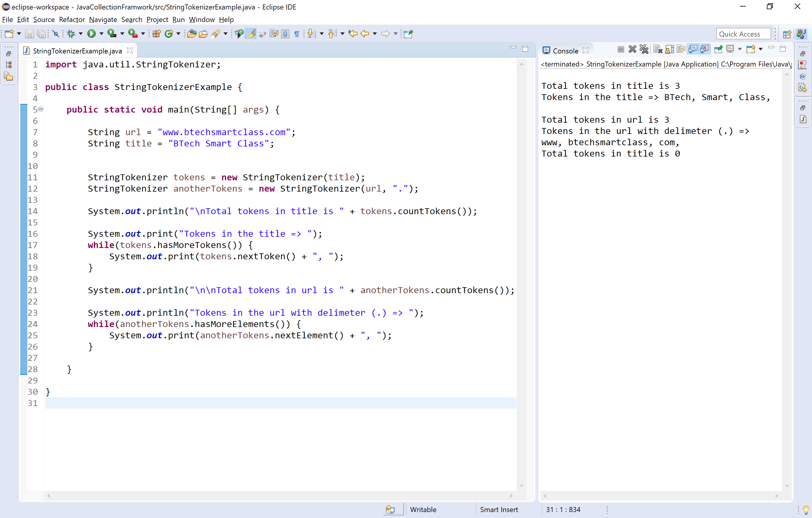Maximize the editor area

point(525,49)
